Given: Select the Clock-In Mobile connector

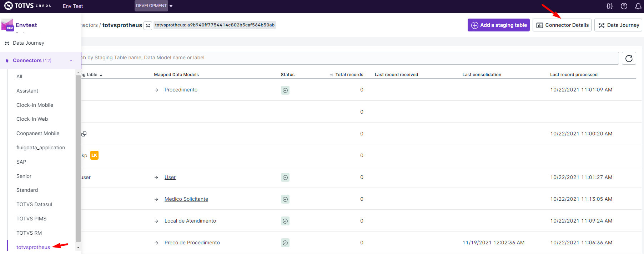Looking at the screenshot, I should pos(35,105).
